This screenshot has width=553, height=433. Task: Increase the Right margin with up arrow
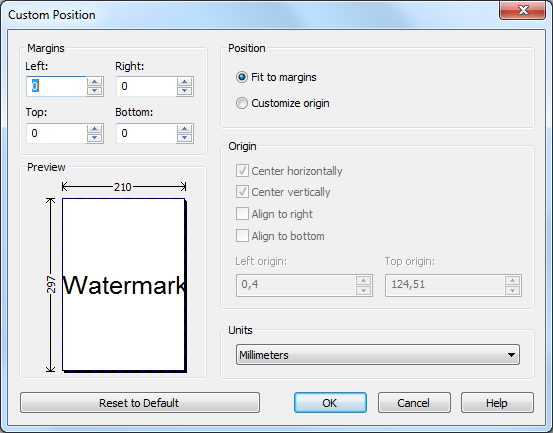point(185,82)
